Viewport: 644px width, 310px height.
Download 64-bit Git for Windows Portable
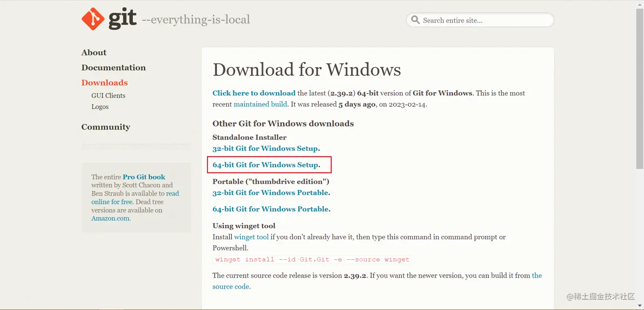(270, 209)
